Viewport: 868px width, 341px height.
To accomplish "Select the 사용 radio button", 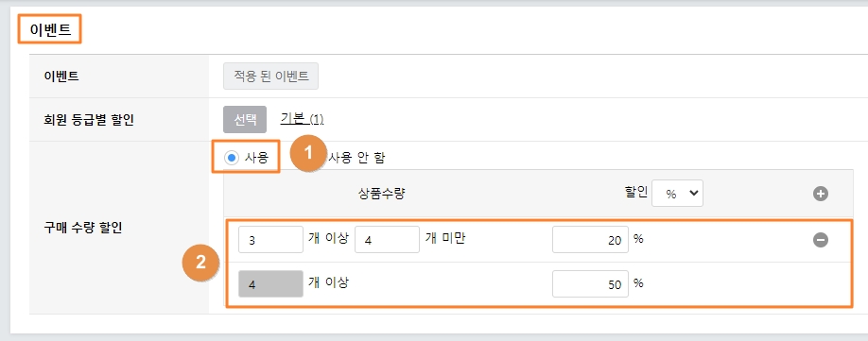I will pos(232,158).
